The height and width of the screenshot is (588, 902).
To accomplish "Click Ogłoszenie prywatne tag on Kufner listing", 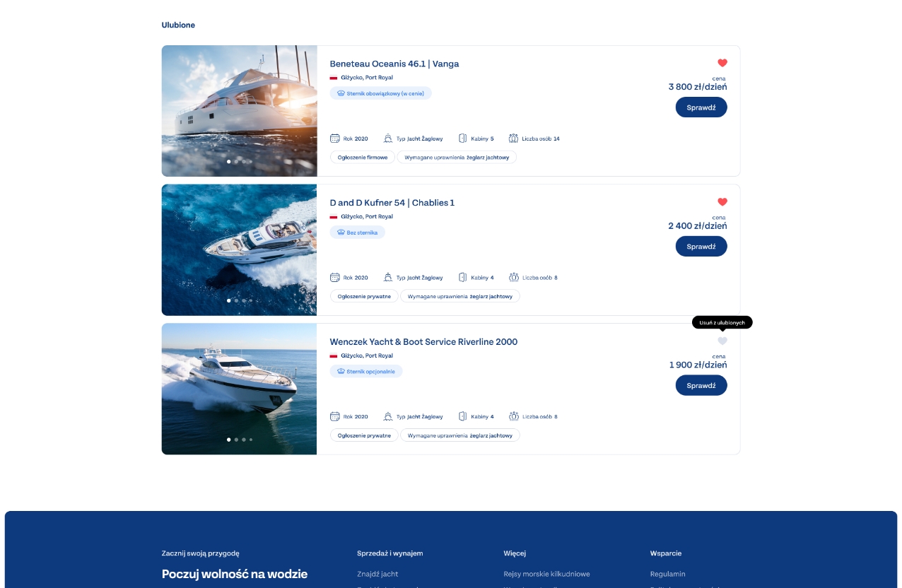I will (364, 297).
